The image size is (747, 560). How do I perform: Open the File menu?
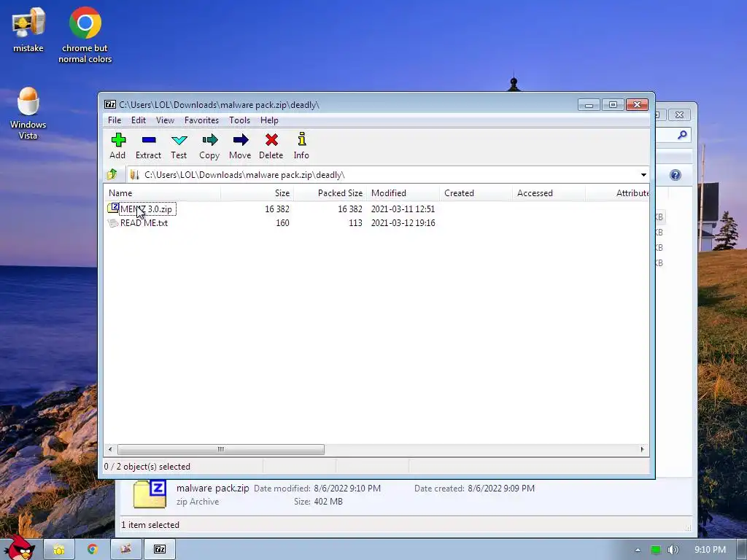[x=115, y=120]
